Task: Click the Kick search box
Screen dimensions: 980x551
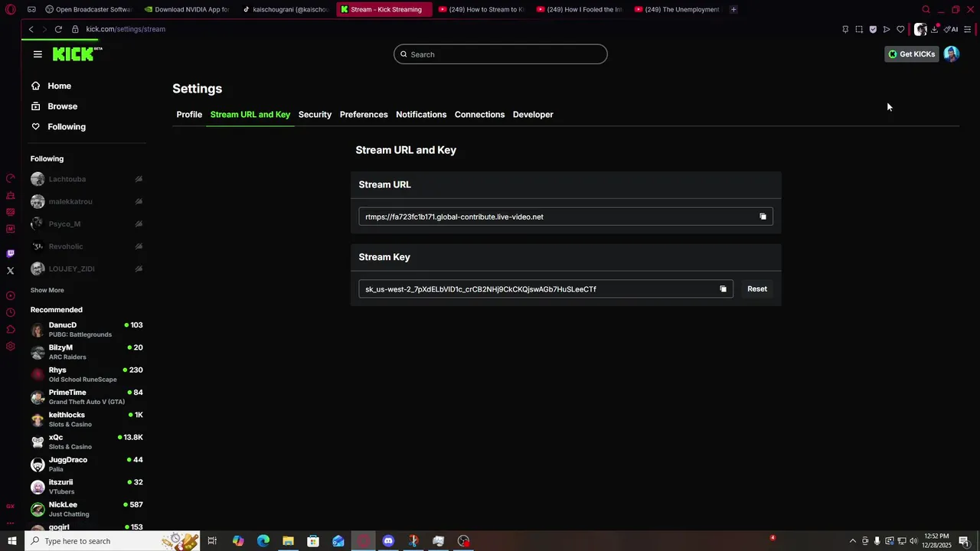Action: tap(501, 54)
